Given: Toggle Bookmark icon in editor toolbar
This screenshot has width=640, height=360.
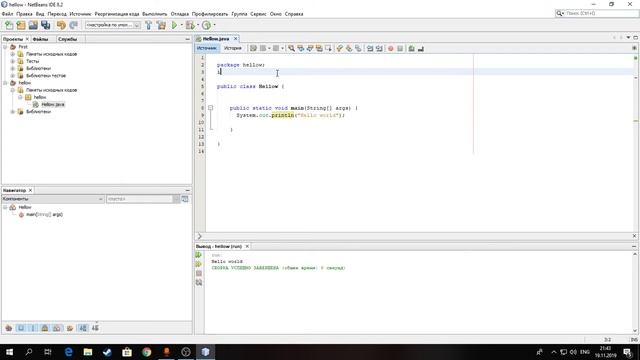Looking at the screenshot, I should coord(358,49).
